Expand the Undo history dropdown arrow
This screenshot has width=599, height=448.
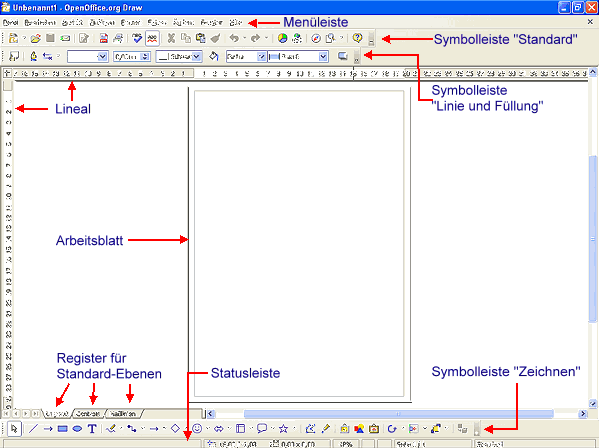pyautogui.click(x=244, y=38)
